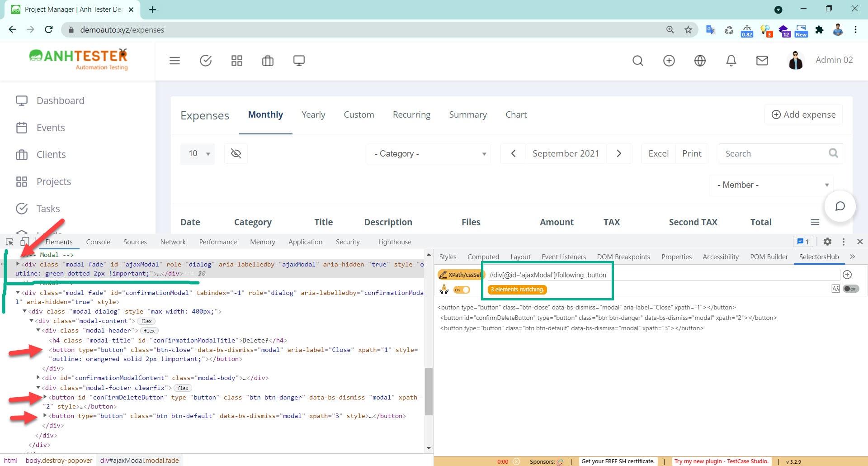Screen dimensions: 868x466
Task: Open the Chrome extensions puzzle icon
Action: pos(819,30)
